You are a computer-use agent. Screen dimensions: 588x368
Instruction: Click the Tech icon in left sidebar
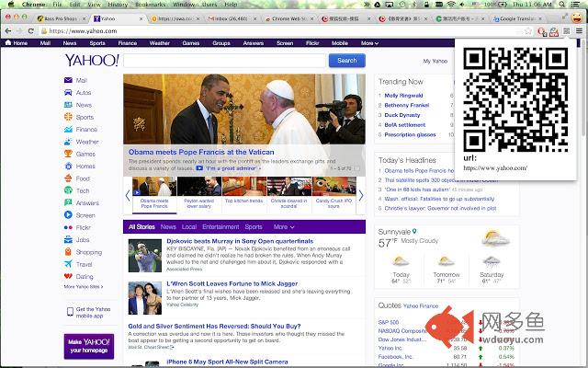(68, 190)
